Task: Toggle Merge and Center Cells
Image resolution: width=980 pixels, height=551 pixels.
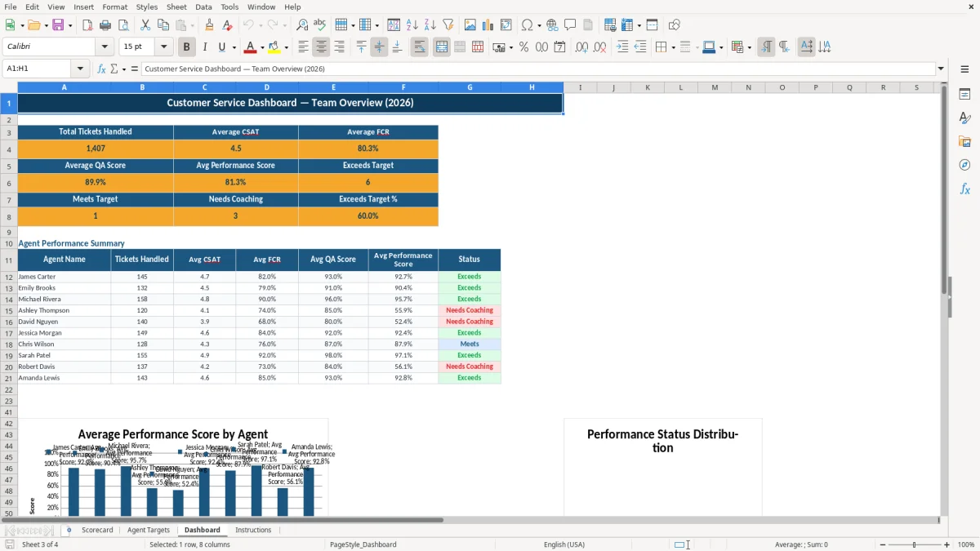Action: 441,47
